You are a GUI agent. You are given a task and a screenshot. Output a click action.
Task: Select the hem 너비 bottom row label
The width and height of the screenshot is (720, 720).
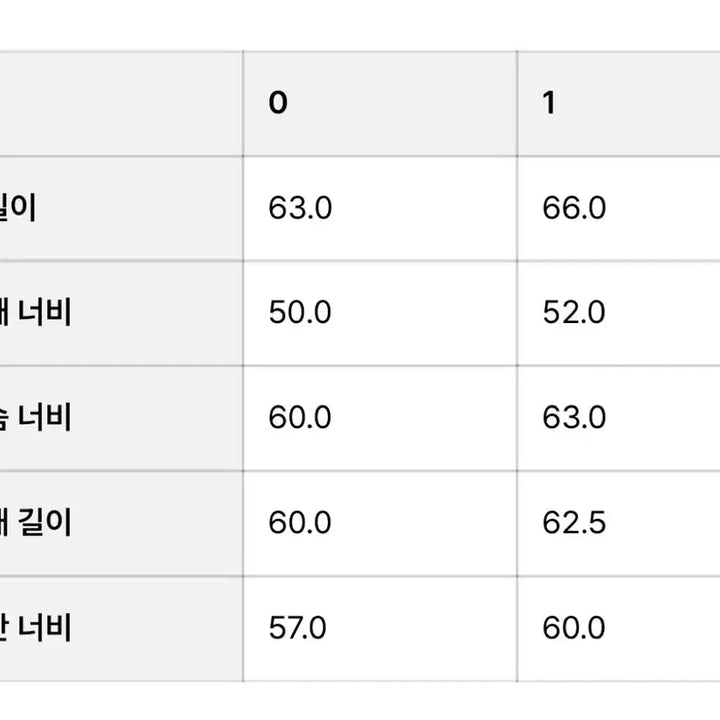point(38,628)
